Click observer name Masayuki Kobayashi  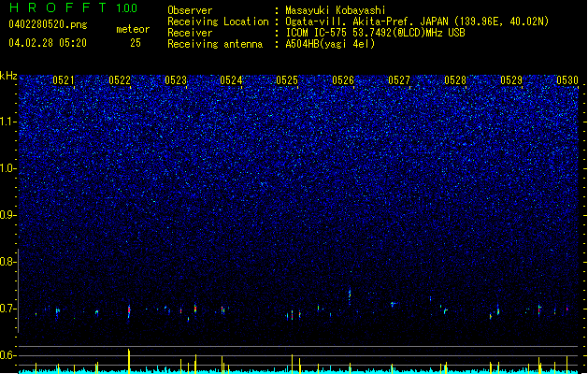(x=336, y=10)
